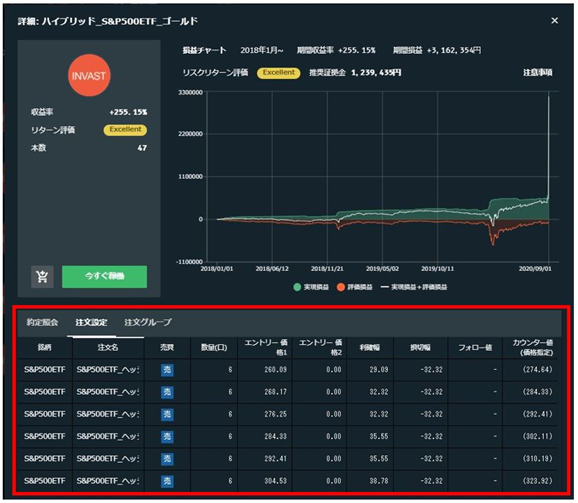This screenshot has height=503, width=578.
Task: Click 売 badge in 260.09 row
Action: (167, 370)
